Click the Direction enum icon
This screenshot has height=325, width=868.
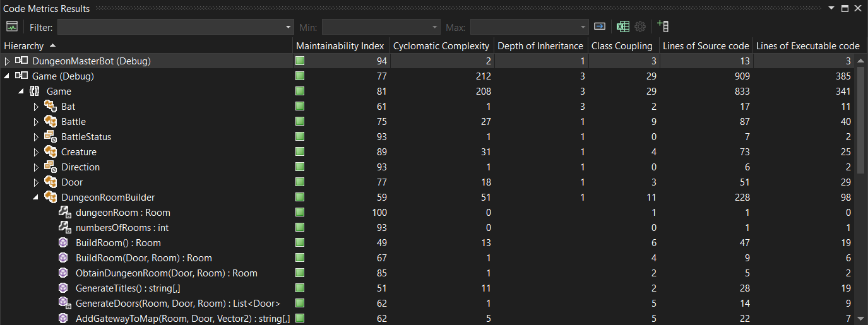coord(51,167)
